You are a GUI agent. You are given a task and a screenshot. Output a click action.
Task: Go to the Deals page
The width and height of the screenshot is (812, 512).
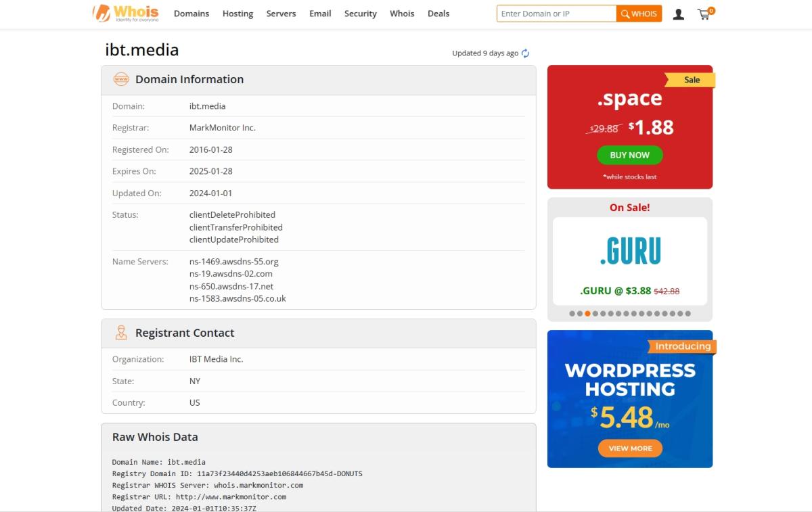pyautogui.click(x=438, y=14)
